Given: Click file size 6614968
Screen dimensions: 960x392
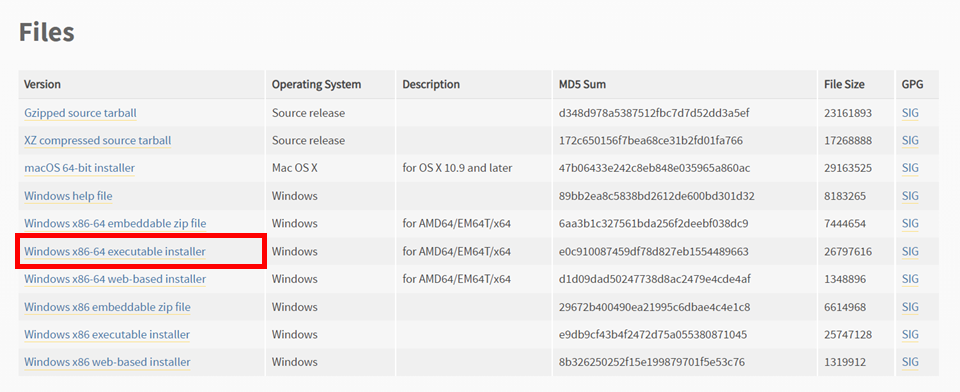Looking at the screenshot, I should tap(845, 307).
